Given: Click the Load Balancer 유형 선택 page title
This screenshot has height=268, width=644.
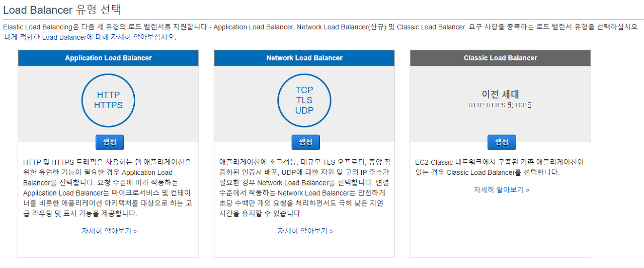Looking at the screenshot, I should point(62,10).
